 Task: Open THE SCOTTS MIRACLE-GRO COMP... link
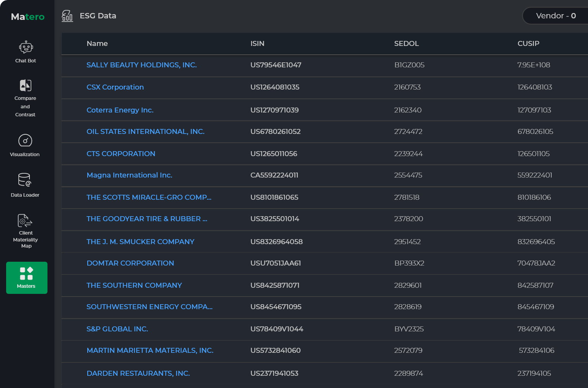[x=149, y=197]
